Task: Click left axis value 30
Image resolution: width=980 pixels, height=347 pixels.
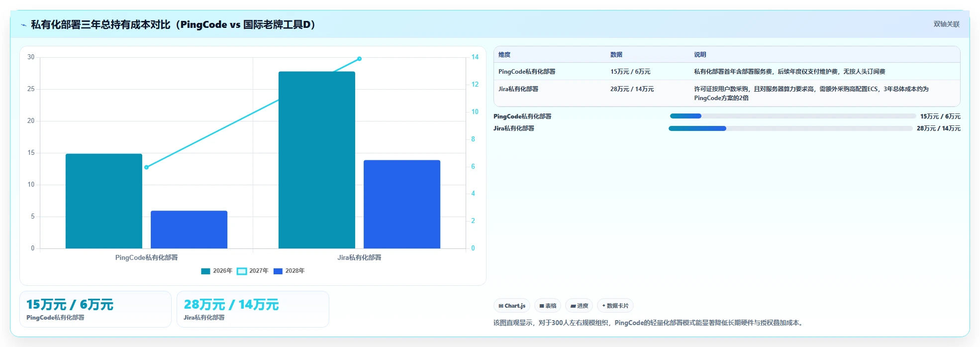Action: 31,57
